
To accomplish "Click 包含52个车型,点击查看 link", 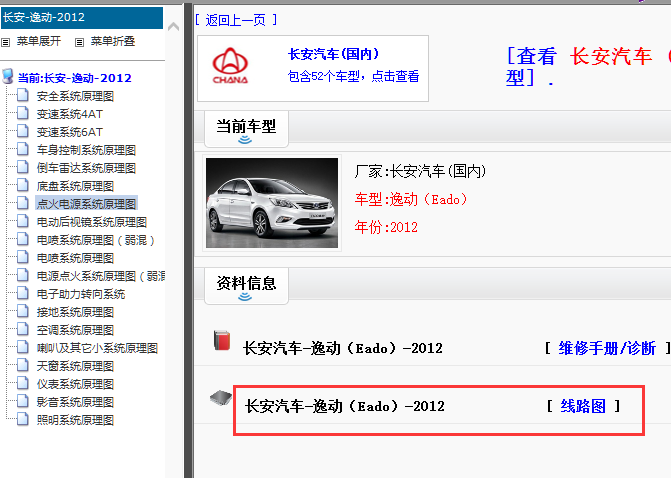I will 353,76.
